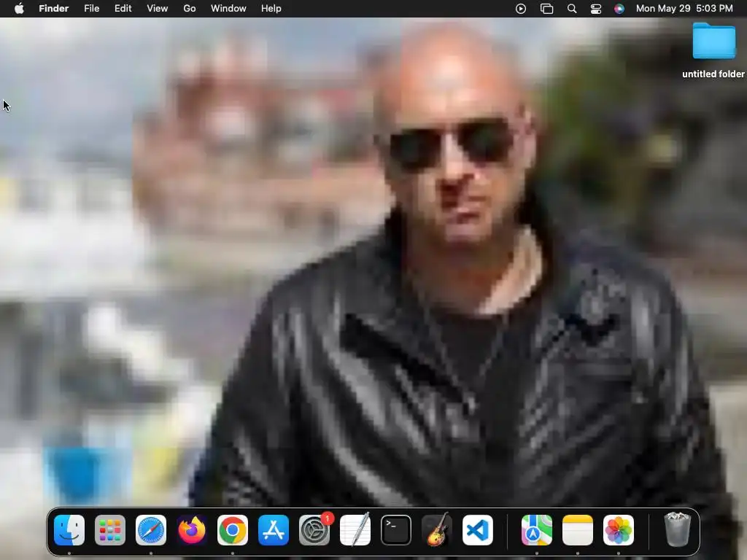The height and width of the screenshot is (560, 747).
Task: Open Spotlight search magnifier
Action: pos(572,9)
